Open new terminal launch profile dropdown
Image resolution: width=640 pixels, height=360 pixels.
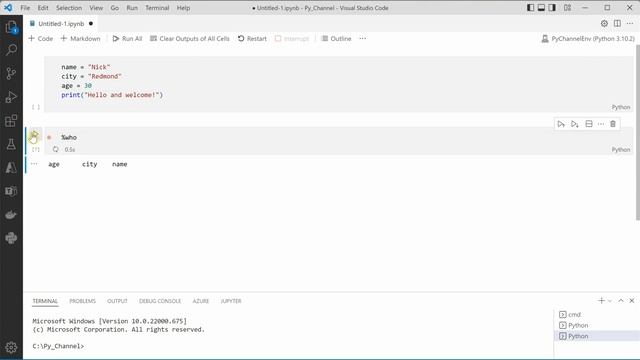tap(610, 301)
